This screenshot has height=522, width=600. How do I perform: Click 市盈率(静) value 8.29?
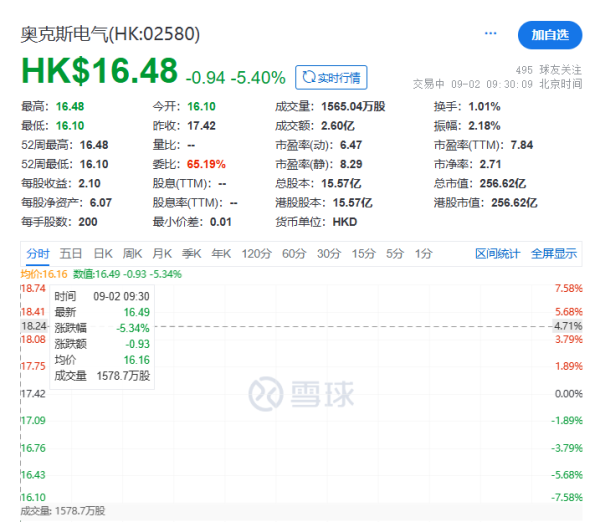(x=351, y=164)
